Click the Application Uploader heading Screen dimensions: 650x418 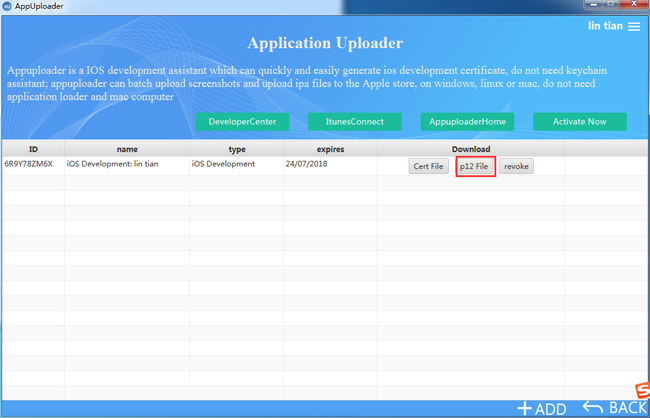[x=325, y=43]
